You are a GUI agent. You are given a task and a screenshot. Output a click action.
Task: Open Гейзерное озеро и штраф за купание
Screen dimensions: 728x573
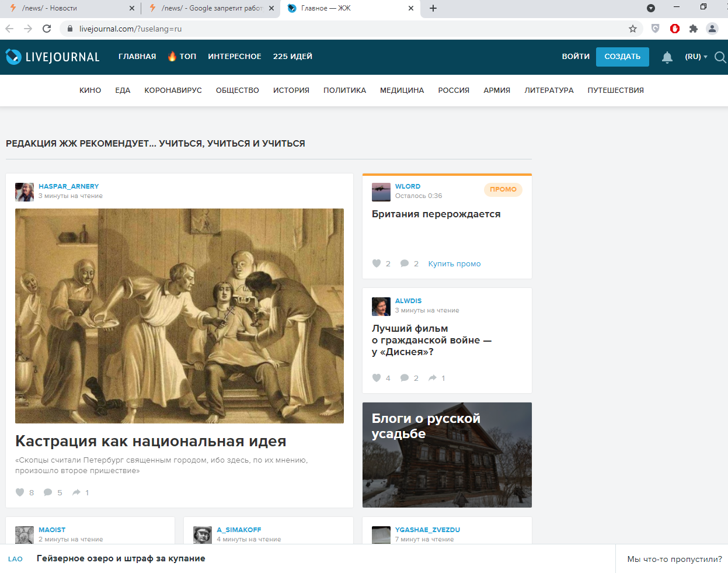(121, 558)
